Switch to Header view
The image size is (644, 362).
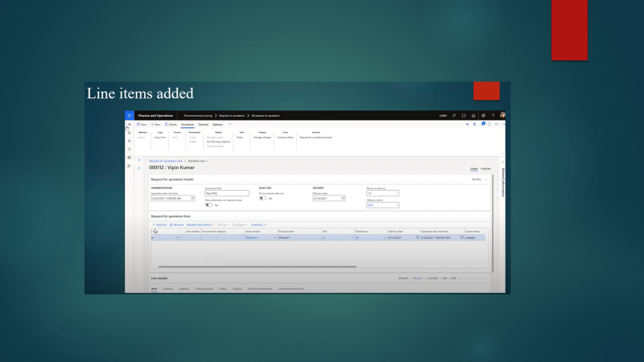486,169
